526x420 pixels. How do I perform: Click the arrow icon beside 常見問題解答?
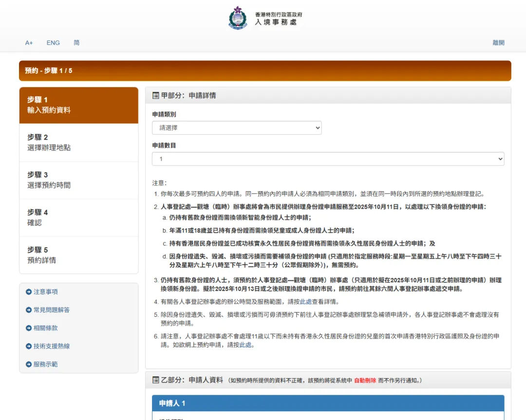point(29,310)
